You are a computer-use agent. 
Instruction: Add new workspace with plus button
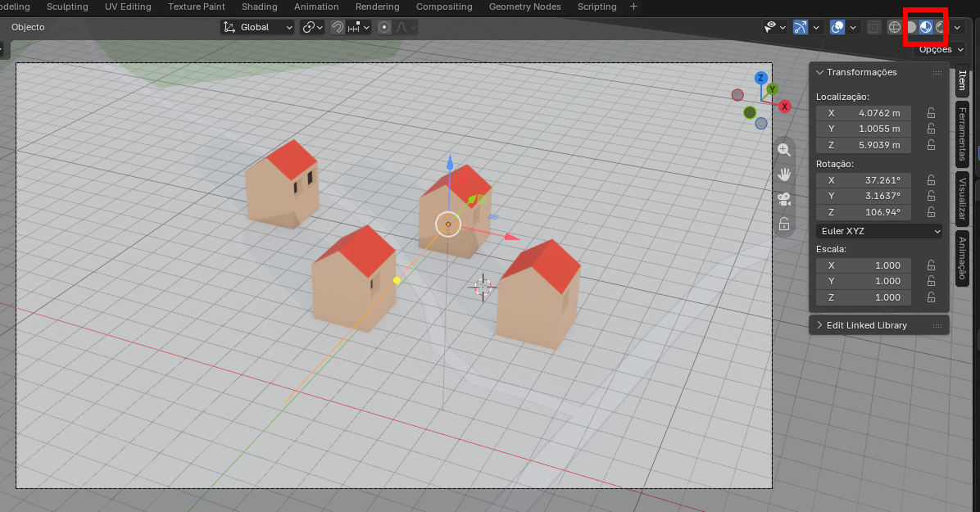pyautogui.click(x=633, y=7)
